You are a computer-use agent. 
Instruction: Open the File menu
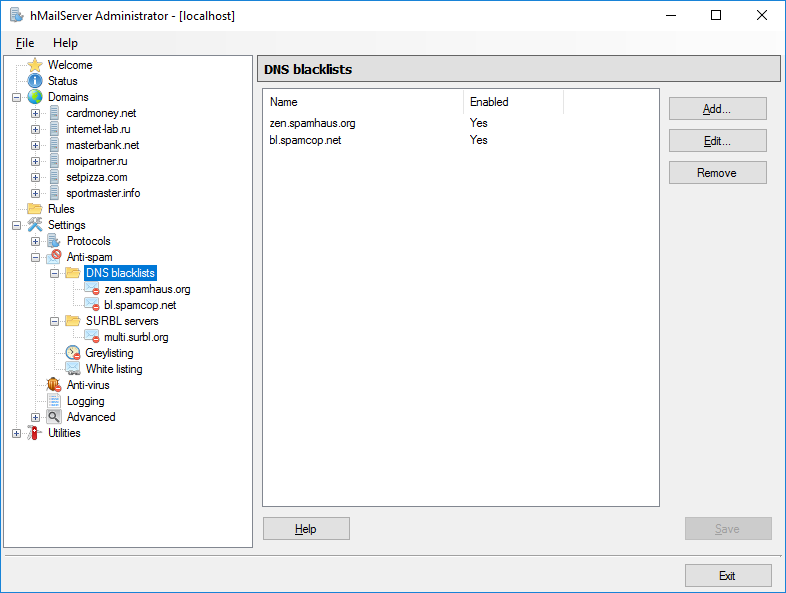point(25,43)
